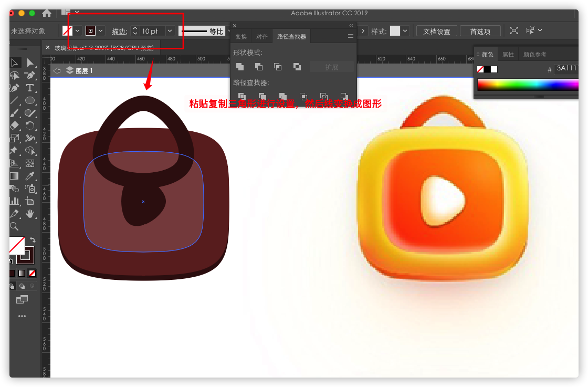Reset default fill and stroke icon
This screenshot has height=387, width=588.
(x=11, y=260)
